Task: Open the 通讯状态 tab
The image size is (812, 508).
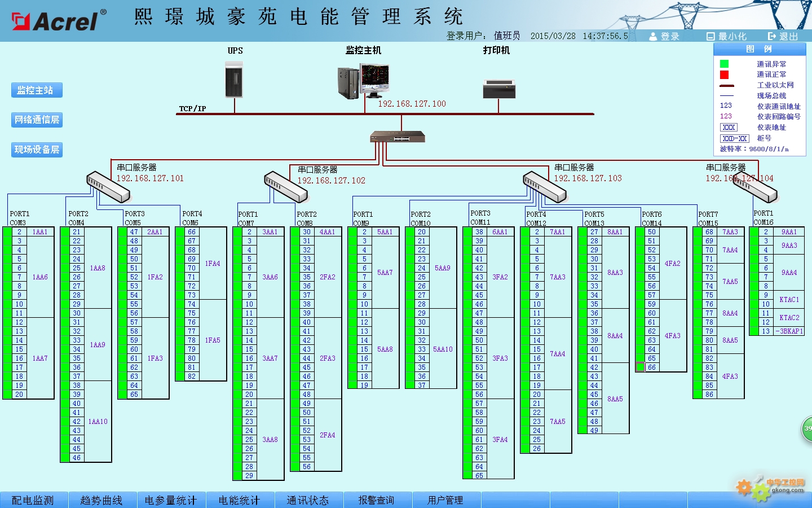Action: tap(308, 500)
